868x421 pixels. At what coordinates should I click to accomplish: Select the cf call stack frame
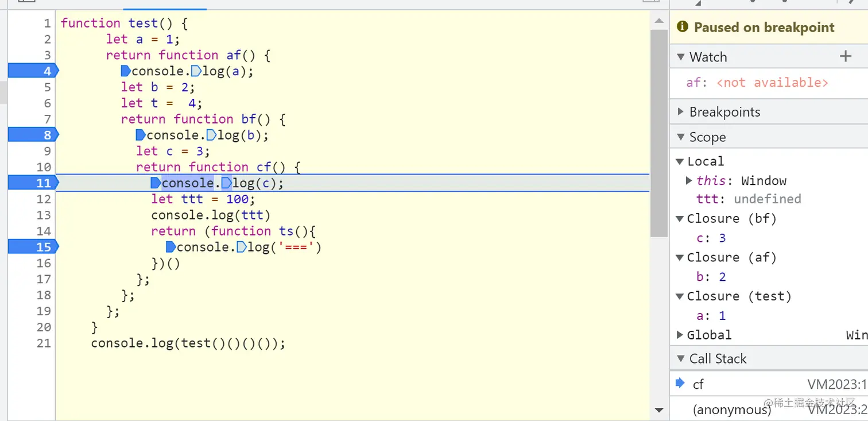pos(769,384)
